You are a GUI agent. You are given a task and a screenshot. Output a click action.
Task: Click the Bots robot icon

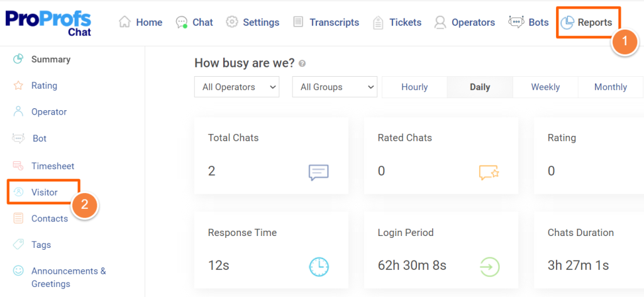(516, 22)
